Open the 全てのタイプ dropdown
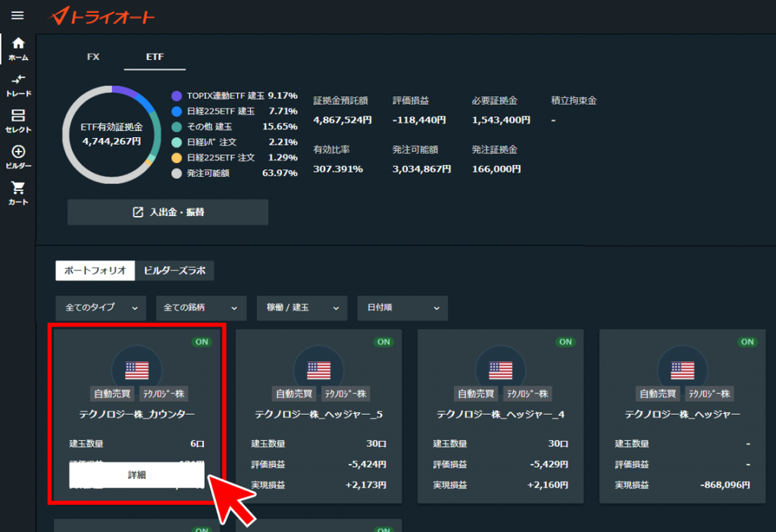776x532 pixels. (101, 308)
